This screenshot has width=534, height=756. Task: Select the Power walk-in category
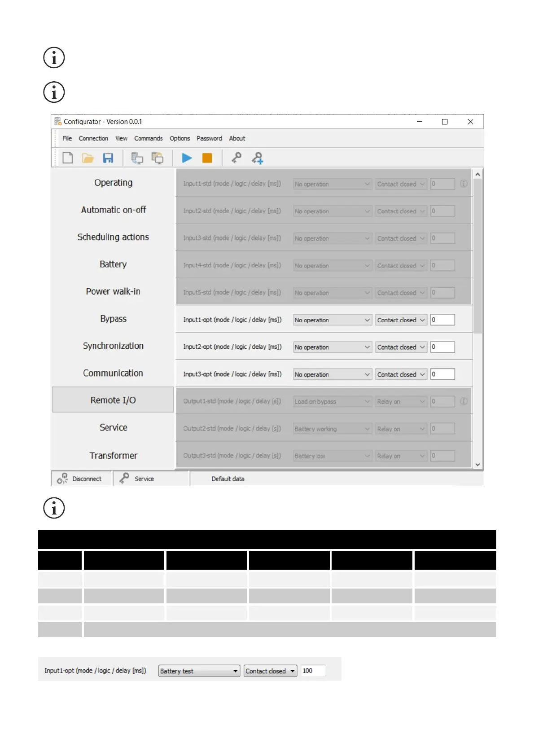(113, 291)
